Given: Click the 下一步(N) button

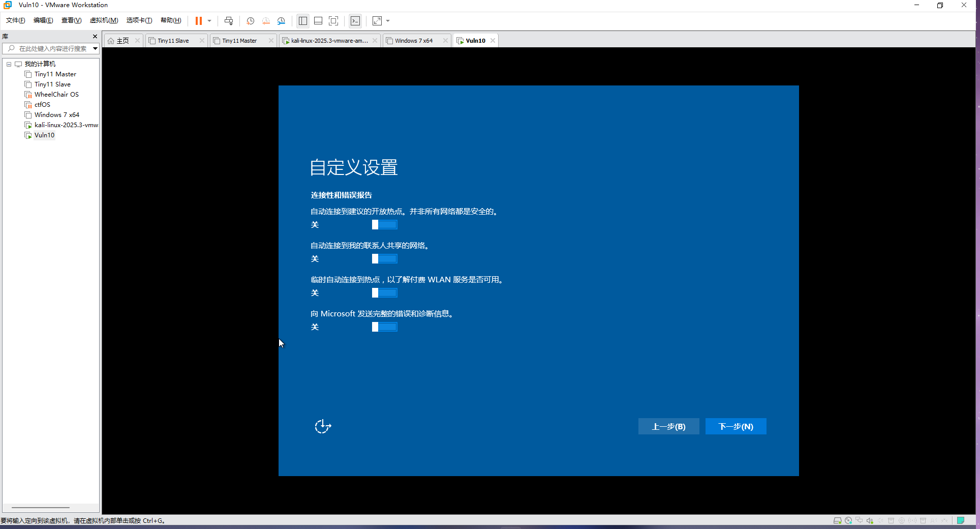Looking at the screenshot, I should pos(736,426).
